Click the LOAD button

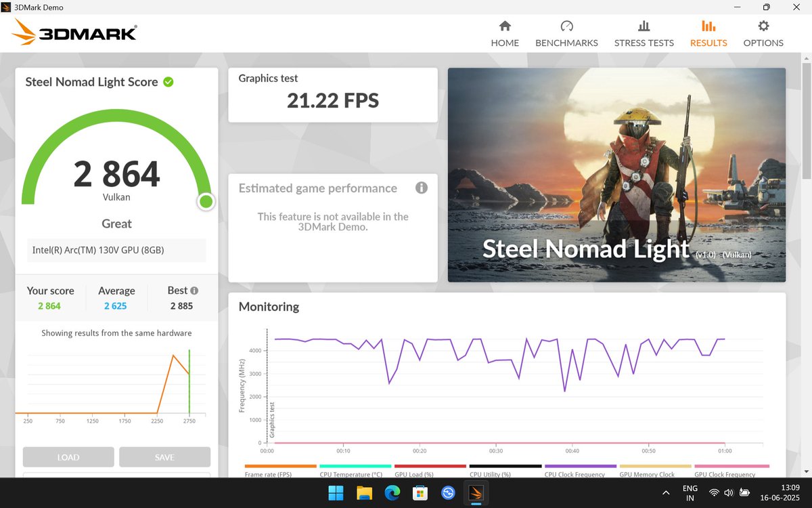[x=68, y=457]
